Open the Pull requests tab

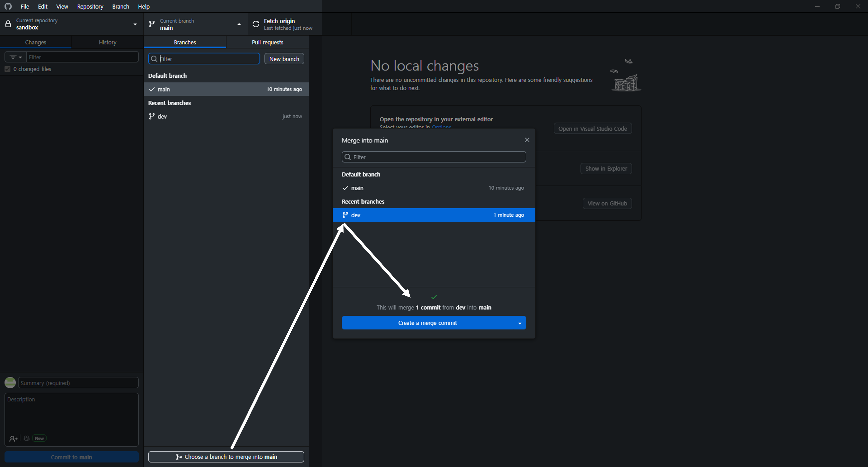click(x=267, y=42)
